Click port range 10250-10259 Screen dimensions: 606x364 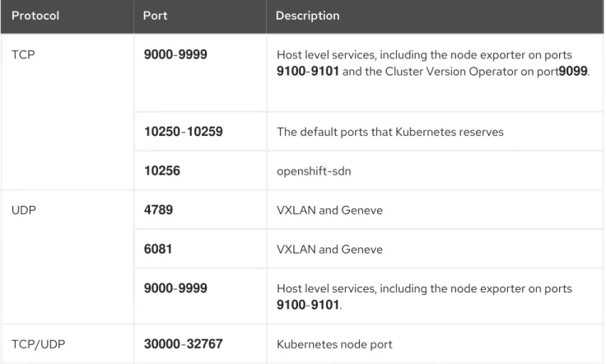(183, 132)
